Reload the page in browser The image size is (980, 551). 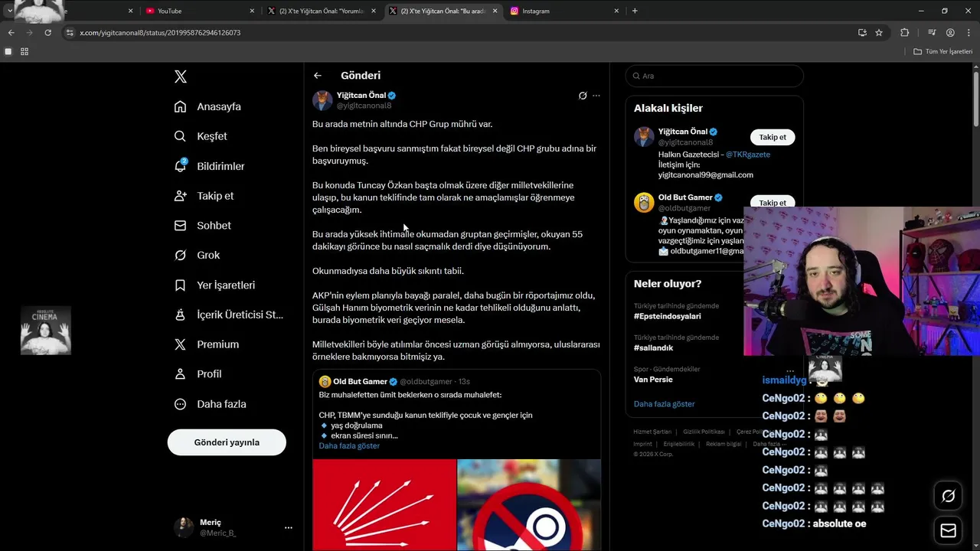[x=47, y=33]
